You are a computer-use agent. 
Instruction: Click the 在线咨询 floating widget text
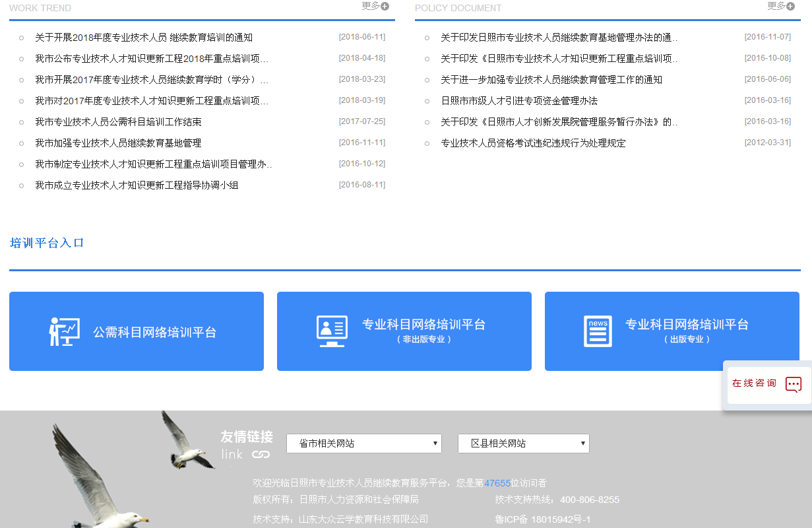pos(754,383)
